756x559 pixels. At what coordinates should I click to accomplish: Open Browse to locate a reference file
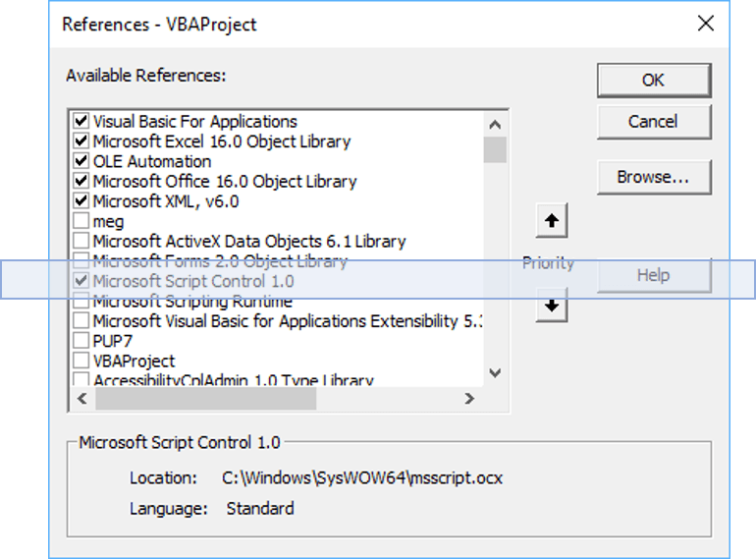click(653, 178)
